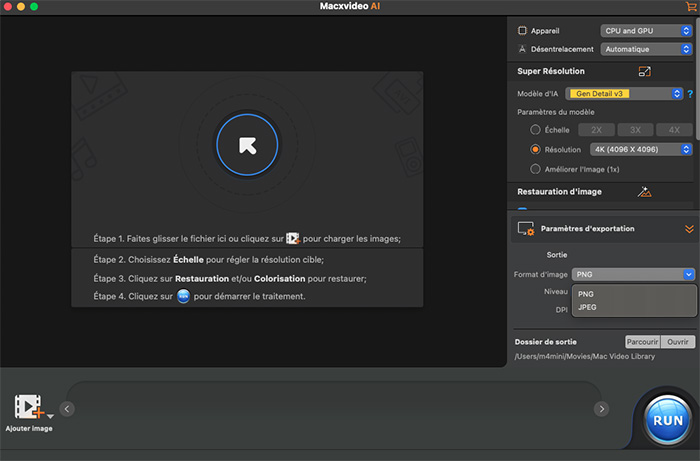Click the Ajouter image label
The width and height of the screenshot is (700, 461).
(29, 428)
